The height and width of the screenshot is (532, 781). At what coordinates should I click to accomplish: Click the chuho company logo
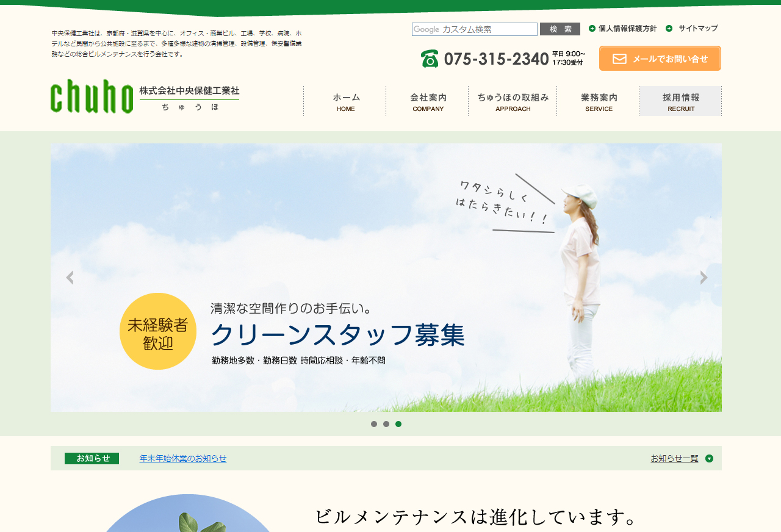point(92,96)
